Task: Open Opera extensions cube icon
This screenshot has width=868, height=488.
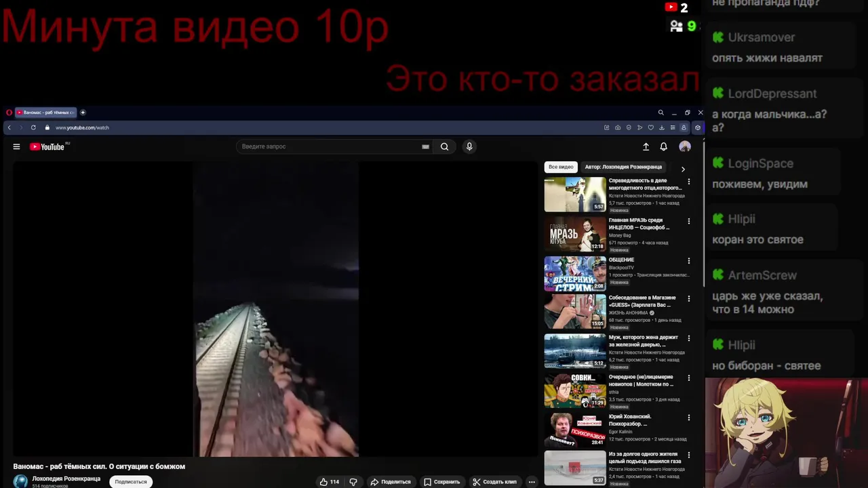Action: click(698, 127)
